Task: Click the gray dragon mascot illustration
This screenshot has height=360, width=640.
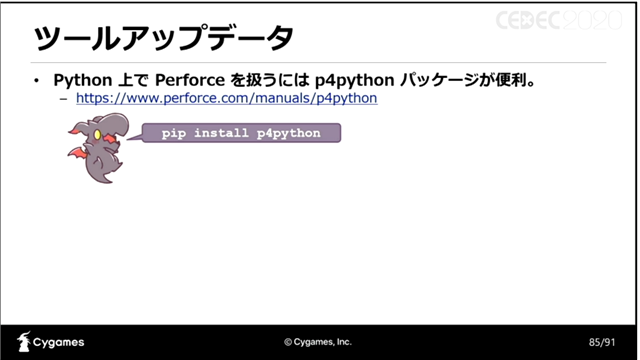Action: pyautogui.click(x=98, y=148)
